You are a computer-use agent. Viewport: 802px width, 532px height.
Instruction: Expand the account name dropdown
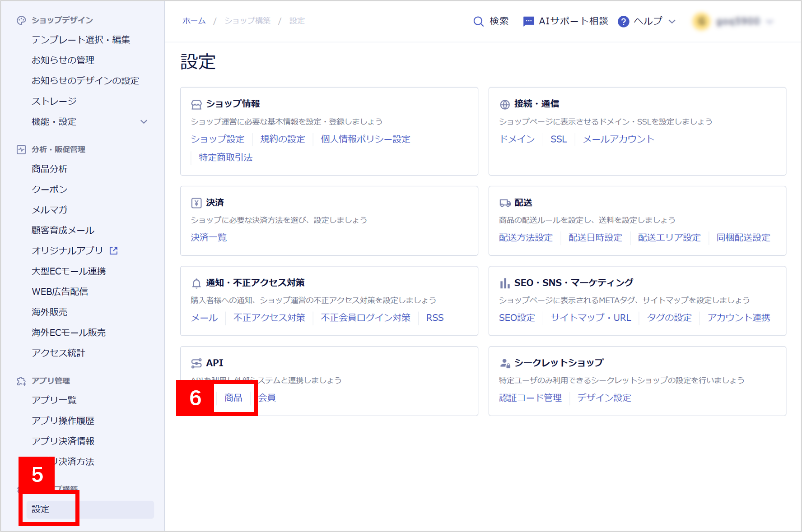click(770, 21)
